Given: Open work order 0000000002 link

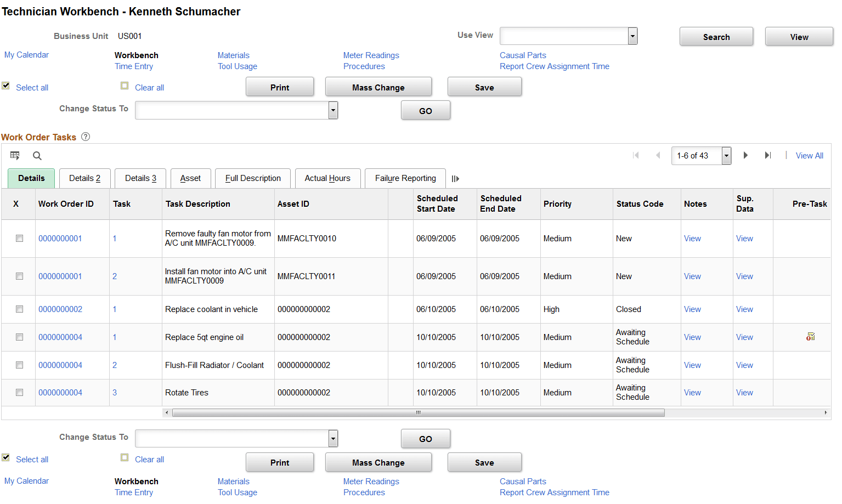Looking at the screenshot, I should coord(60,309).
